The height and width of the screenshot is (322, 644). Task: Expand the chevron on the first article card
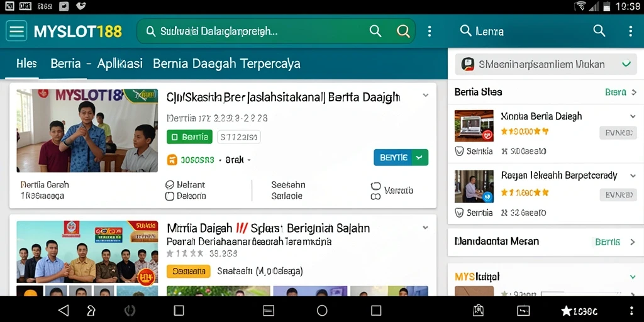(426, 96)
